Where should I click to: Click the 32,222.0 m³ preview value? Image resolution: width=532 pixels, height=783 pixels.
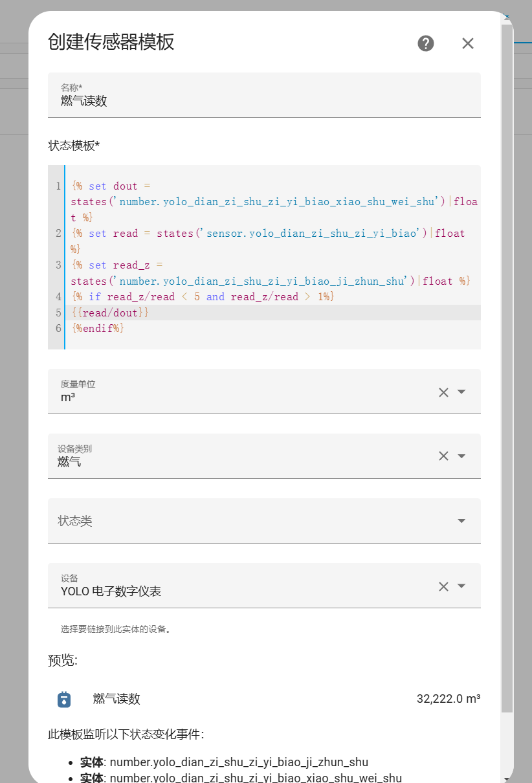[x=448, y=699]
